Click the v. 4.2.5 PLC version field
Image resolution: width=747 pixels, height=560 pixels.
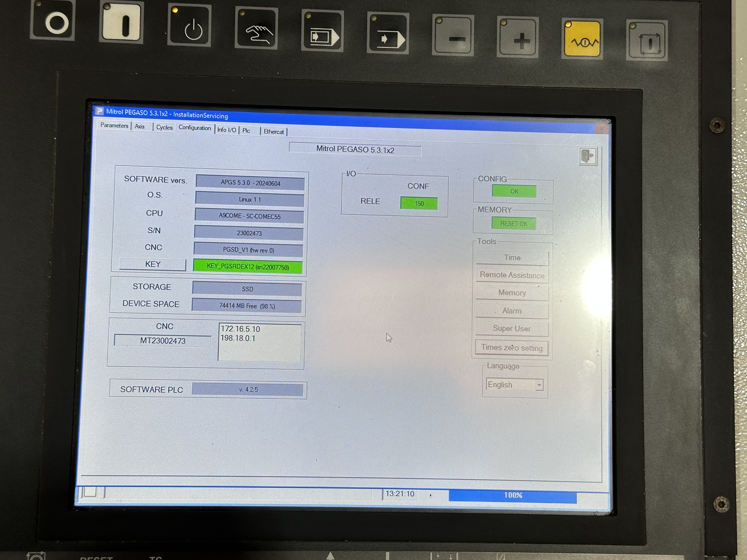point(248,389)
